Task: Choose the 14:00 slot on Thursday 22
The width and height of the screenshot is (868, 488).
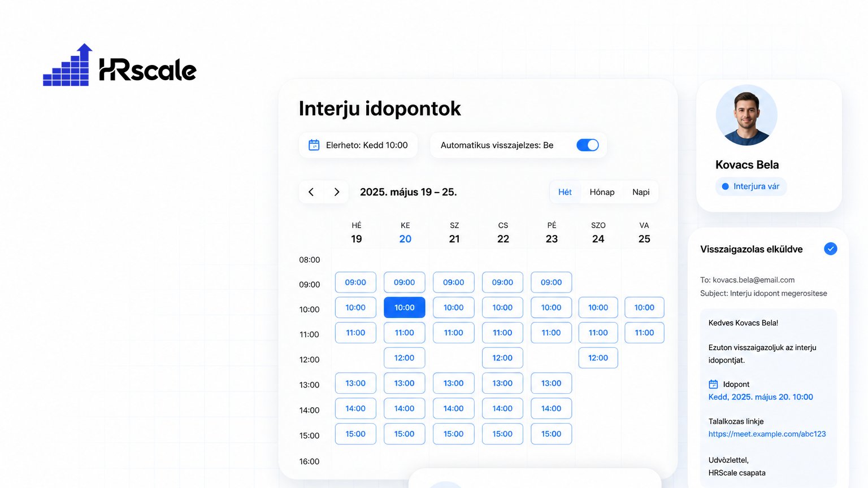Action: point(502,408)
